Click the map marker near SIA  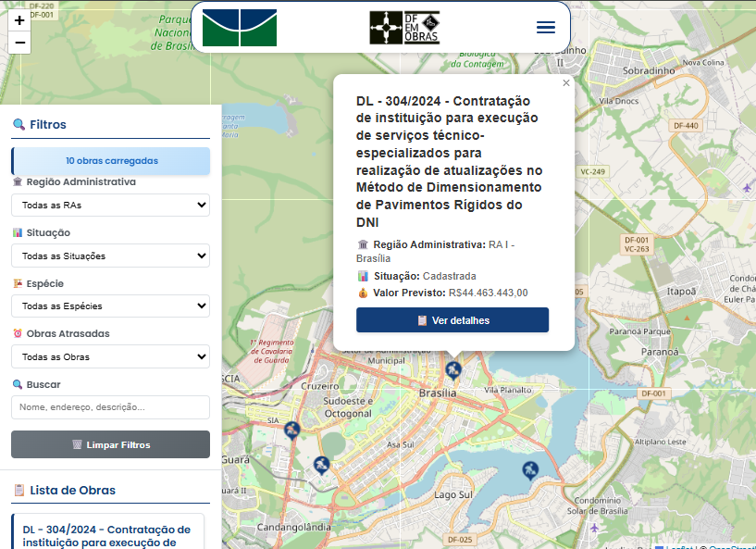291,430
